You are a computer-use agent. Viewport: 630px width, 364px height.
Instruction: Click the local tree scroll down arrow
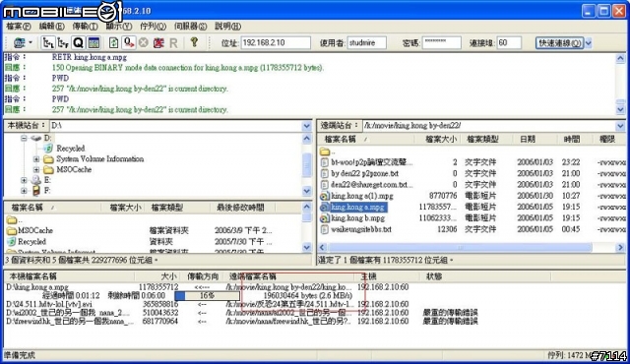coord(306,191)
